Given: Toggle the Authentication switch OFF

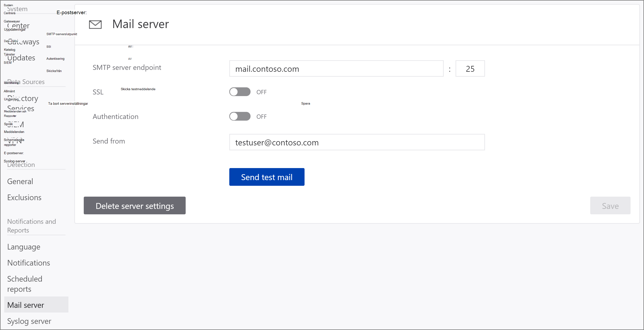Looking at the screenshot, I should (x=239, y=116).
